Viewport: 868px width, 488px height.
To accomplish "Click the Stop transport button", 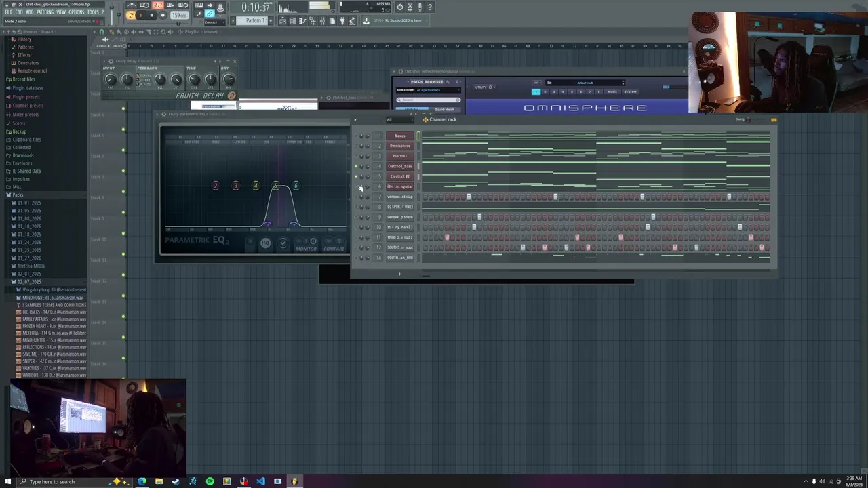I will click(x=151, y=15).
